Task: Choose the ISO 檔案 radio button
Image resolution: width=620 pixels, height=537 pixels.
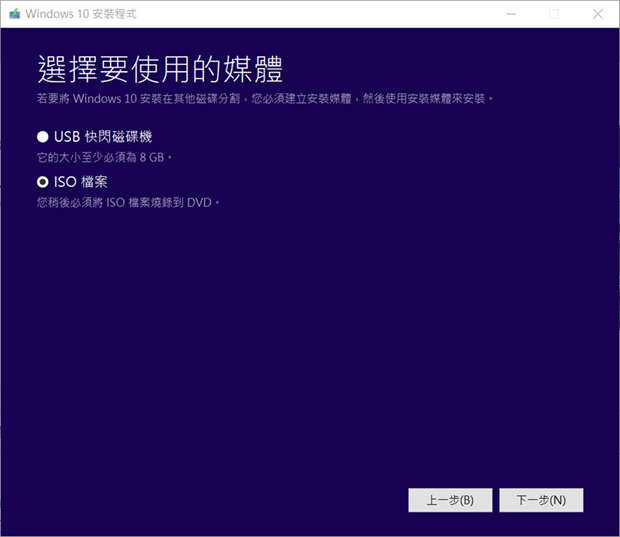Action: (x=42, y=182)
